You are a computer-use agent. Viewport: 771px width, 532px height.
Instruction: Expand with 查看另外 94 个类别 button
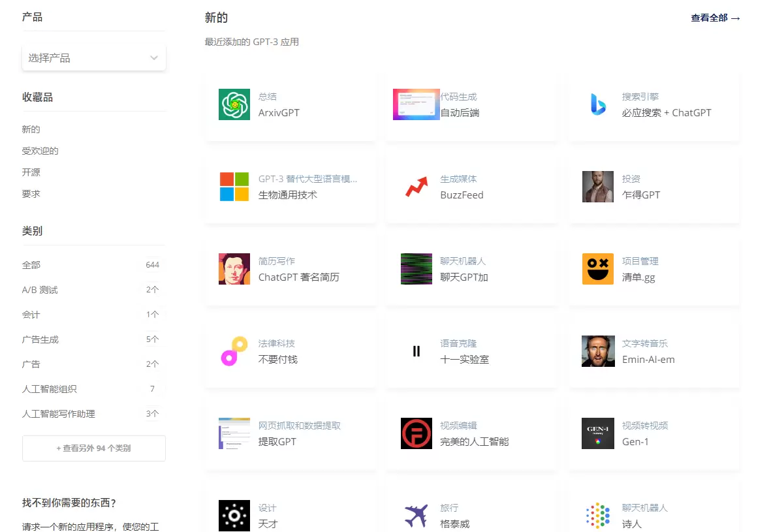[94, 448]
